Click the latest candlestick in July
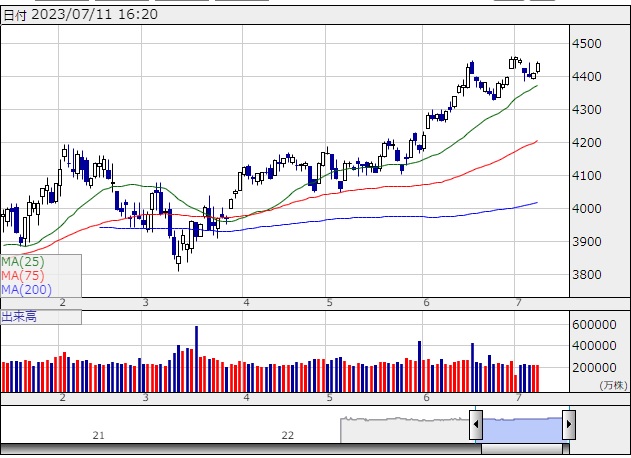631x458 pixels. 538,68
